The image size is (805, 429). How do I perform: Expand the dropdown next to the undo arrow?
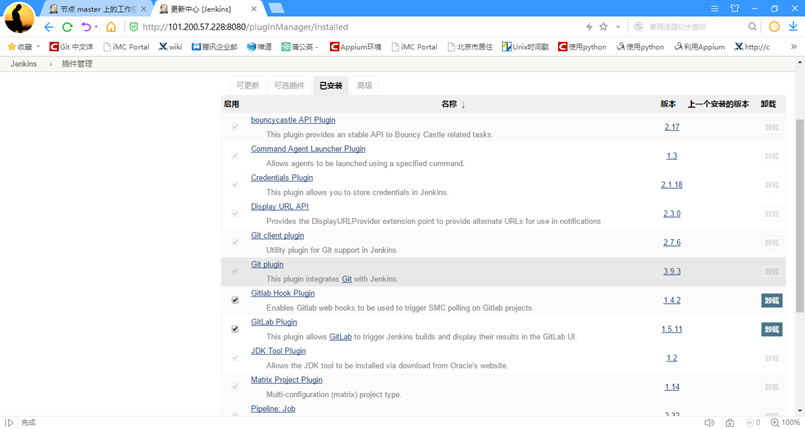(x=96, y=27)
